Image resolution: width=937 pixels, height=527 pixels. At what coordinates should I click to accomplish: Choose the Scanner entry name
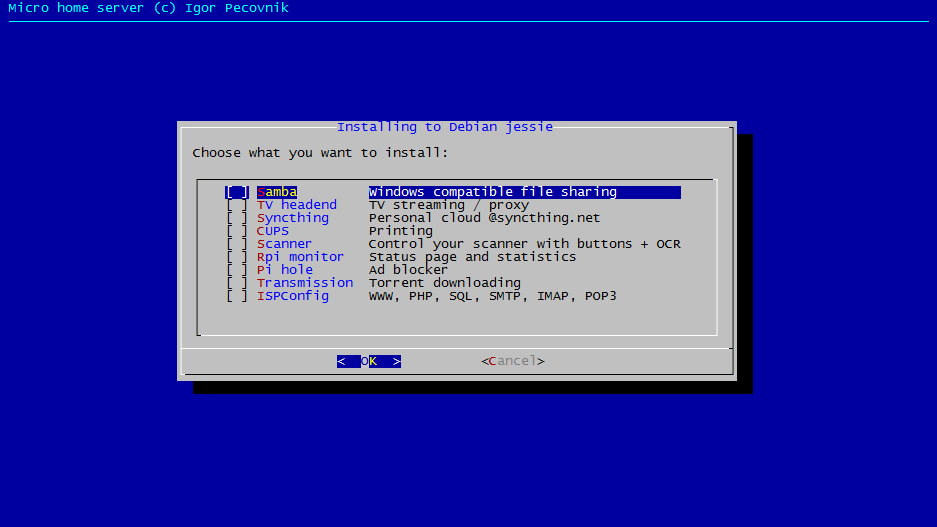(x=284, y=244)
